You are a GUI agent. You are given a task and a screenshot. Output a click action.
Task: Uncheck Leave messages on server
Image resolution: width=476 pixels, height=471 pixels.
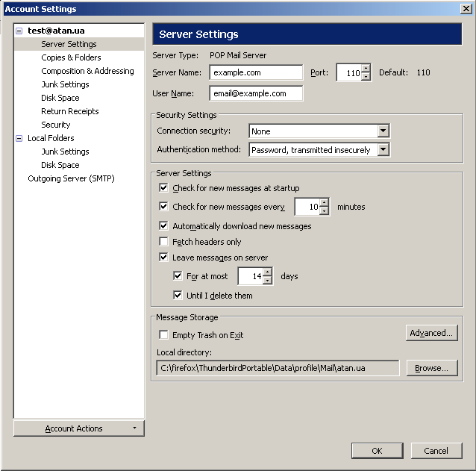164,258
